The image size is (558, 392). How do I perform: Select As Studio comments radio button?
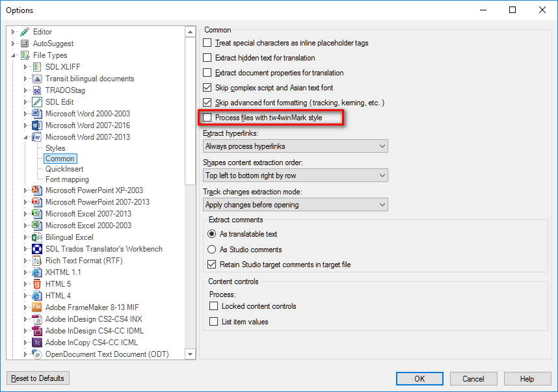coord(212,250)
